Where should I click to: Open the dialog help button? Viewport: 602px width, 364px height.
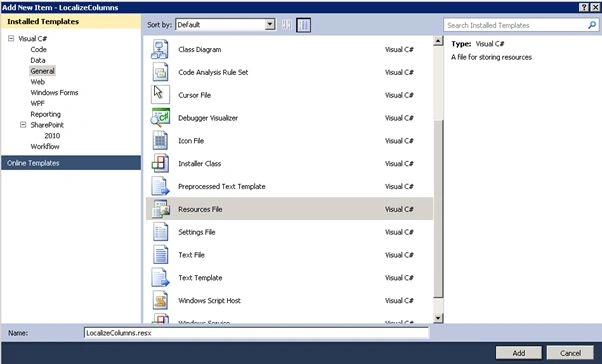click(x=584, y=7)
